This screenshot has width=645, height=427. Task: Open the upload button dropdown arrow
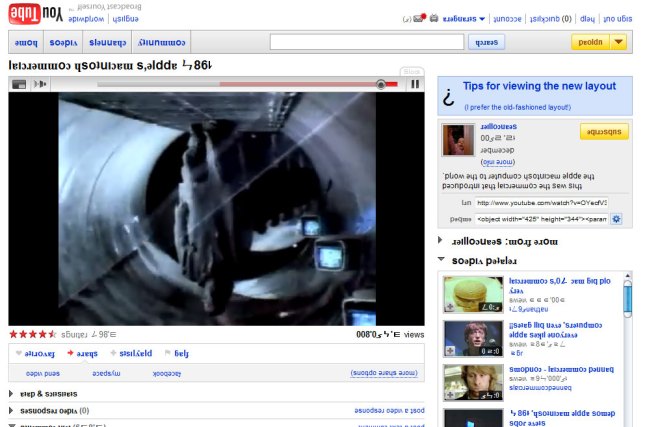coord(618,42)
